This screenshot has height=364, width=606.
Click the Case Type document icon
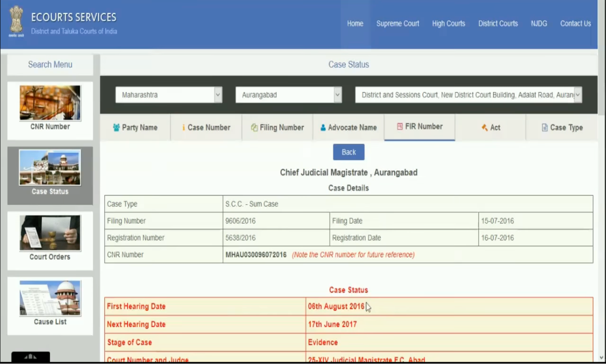(x=545, y=127)
